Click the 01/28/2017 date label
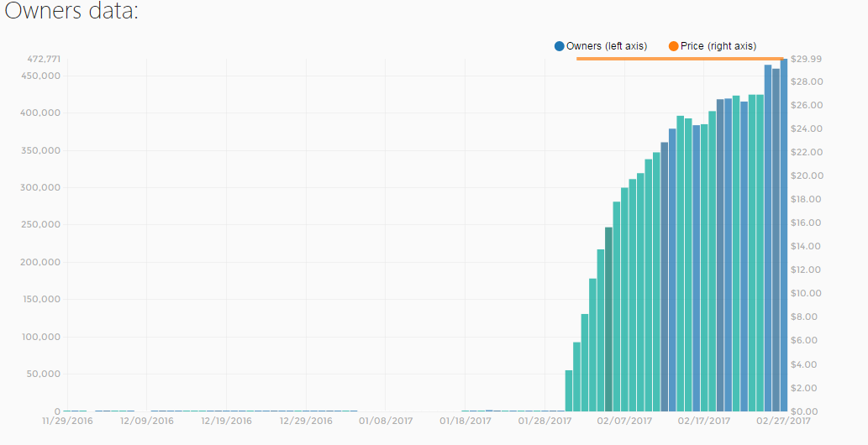The width and height of the screenshot is (868, 445). point(545,421)
